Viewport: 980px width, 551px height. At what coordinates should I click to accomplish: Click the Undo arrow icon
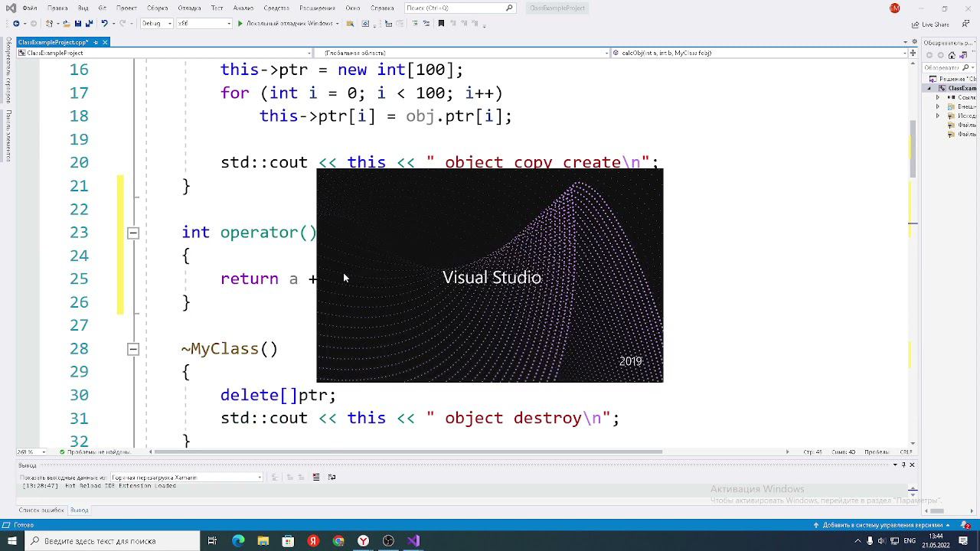[x=105, y=24]
